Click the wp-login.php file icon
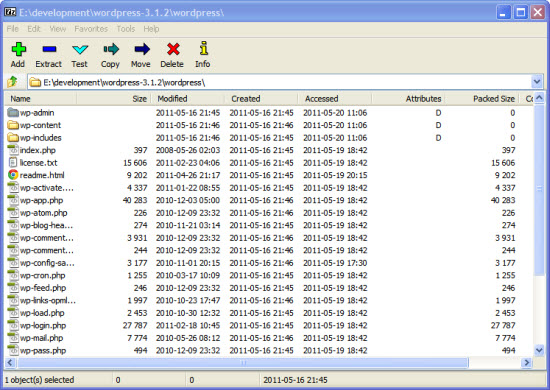Image resolution: width=550 pixels, height=390 pixels. pos(13,325)
